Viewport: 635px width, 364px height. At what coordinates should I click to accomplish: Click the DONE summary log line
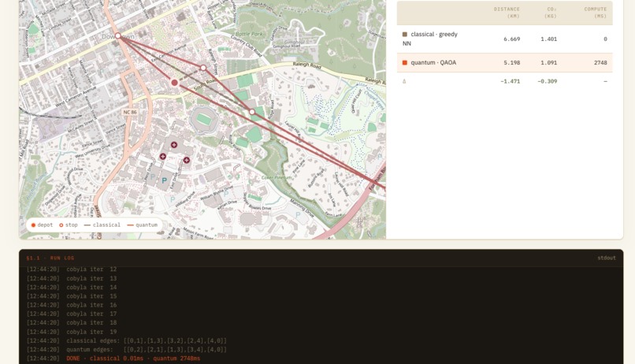[113, 358]
